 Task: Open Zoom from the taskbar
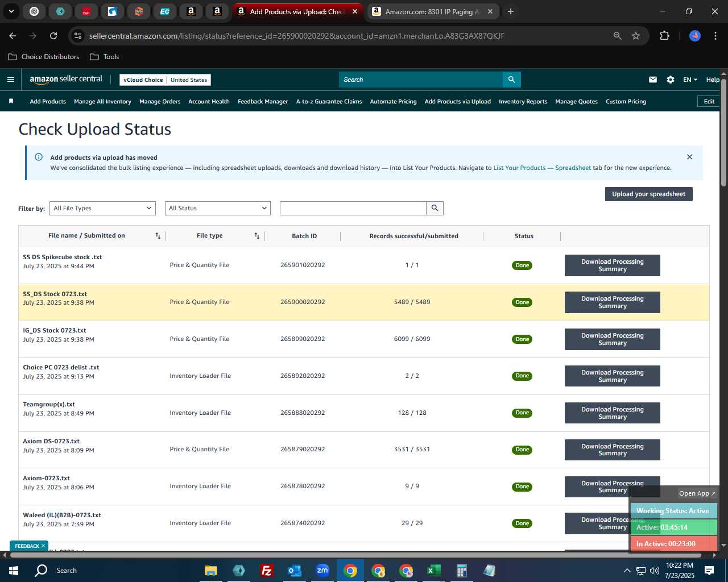pyautogui.click(x=322, y=571)
